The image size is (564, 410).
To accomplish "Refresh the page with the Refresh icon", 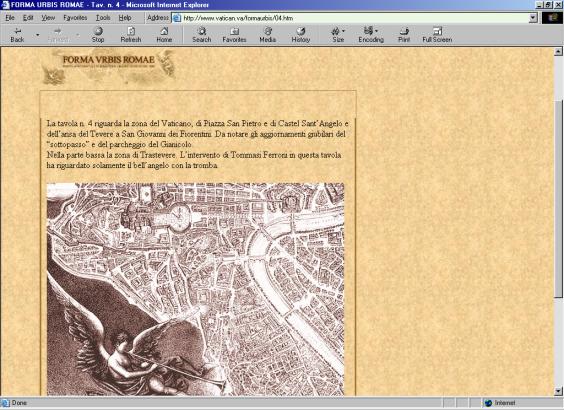I will 131,35.
